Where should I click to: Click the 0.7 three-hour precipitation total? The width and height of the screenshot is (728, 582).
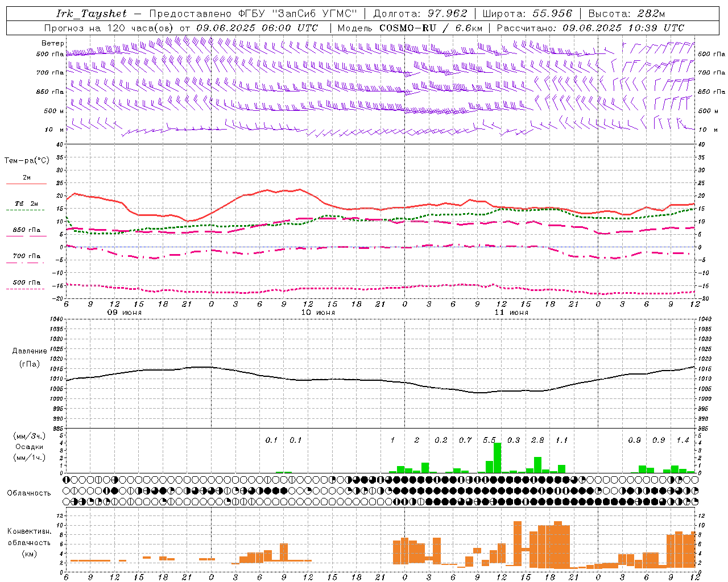[465, 440]
